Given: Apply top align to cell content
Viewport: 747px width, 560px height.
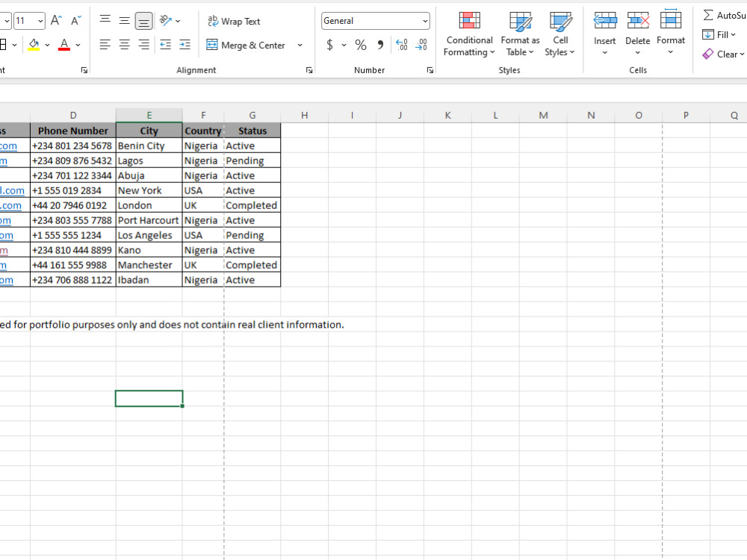Looking at the screenshot, I should pos(105,20).
